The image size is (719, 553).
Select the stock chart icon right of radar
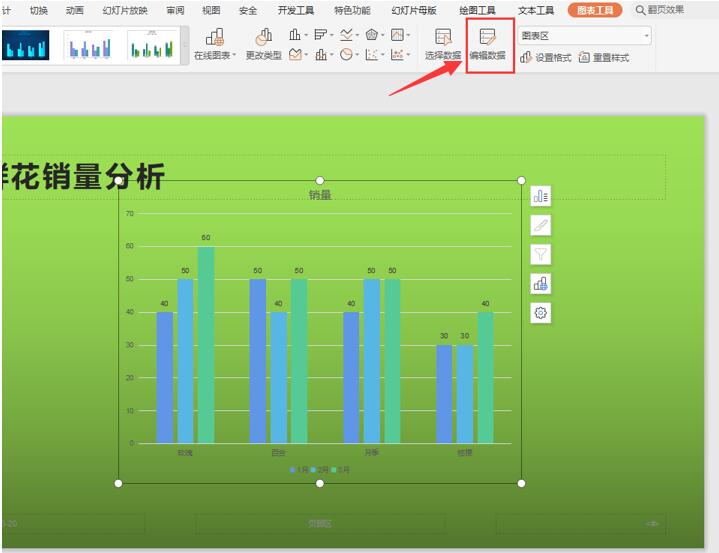click(397, 34)
